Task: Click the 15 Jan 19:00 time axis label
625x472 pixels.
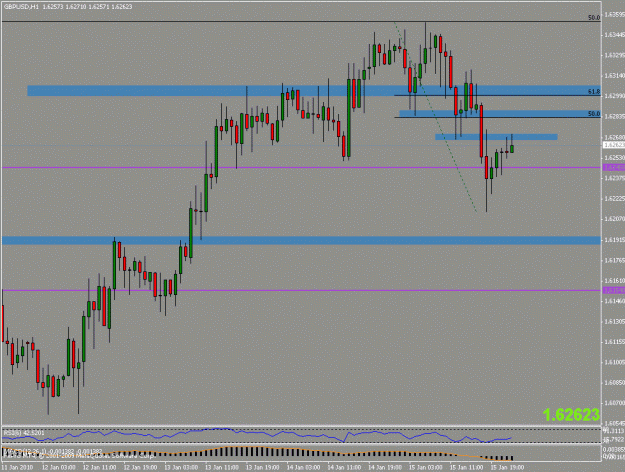Action: pyautogui.click(x=507, y=467)
